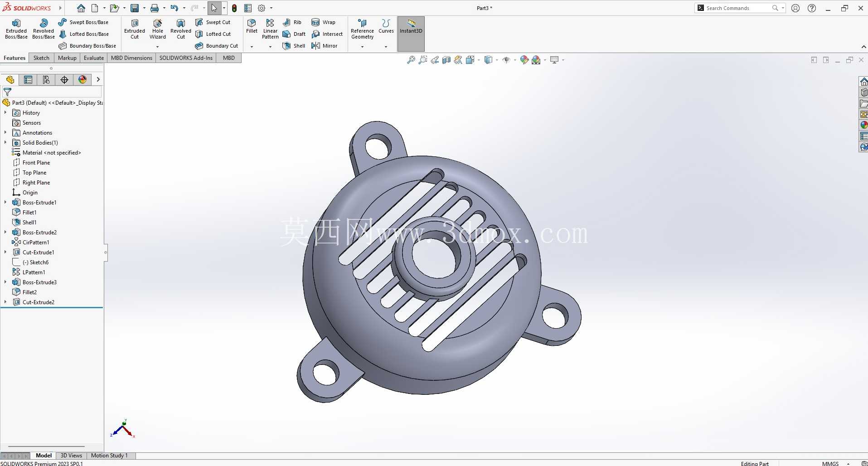Image resolution: width=868 pixels, height=466 pixels.
Task: Select the Extruded Boss/Base tool
Action: 16,29
